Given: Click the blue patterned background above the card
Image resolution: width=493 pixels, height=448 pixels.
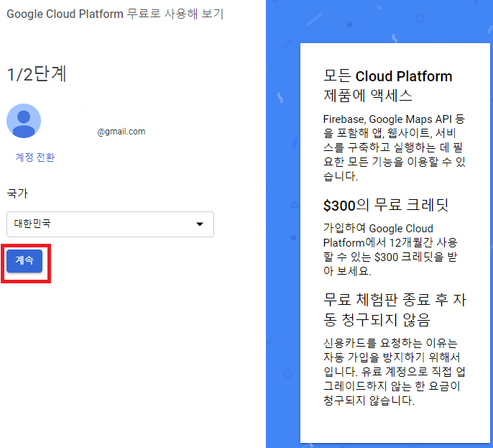Looking at the screenshot, I should pos(379,20).
